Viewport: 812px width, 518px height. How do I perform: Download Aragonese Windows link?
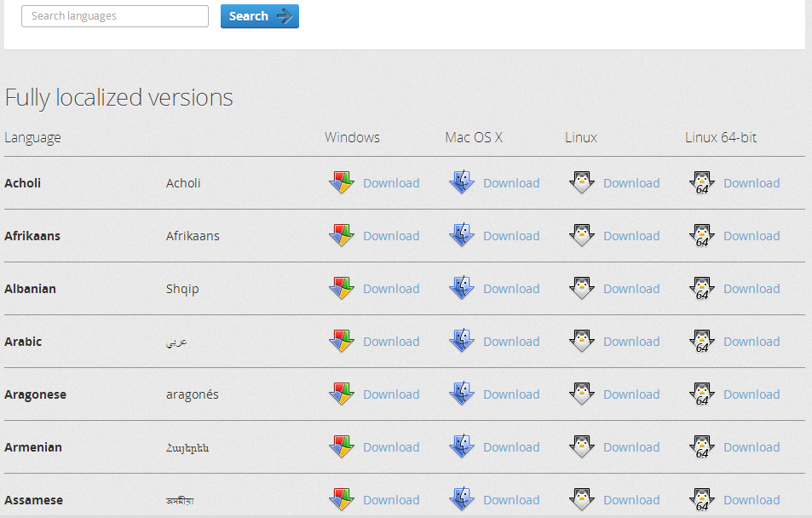coord(391,394)
